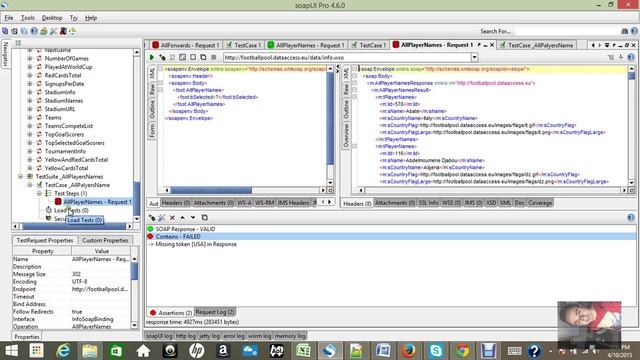Click the navigator tree horizontal scrollbar
Screen dimensions: 640x360
73,226
